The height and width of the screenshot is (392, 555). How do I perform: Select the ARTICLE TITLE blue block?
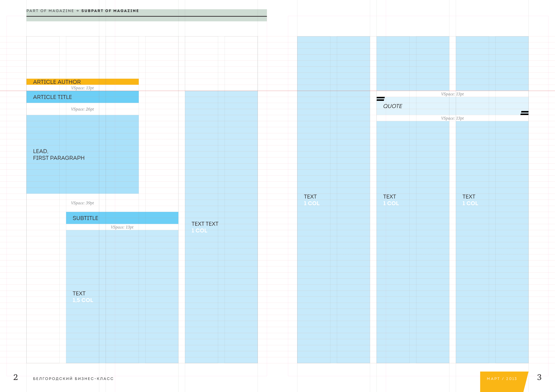82,97
